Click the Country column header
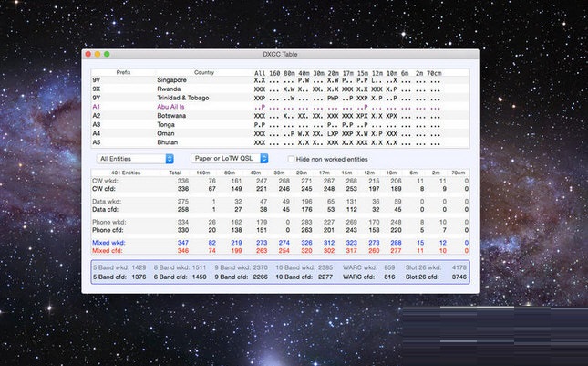The height and width of the screenshot is (366, 588). click(204, 72)
